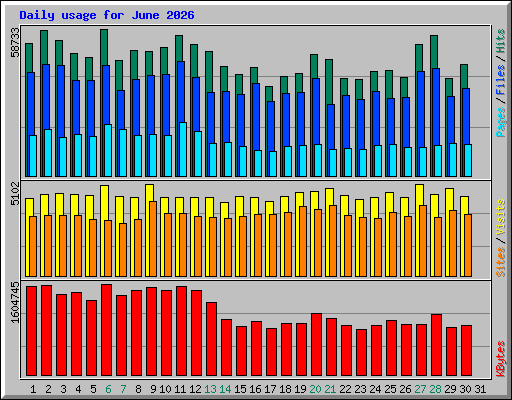
Task: Click the cyan Pages bar for day 24
Action: coord(378,161)
